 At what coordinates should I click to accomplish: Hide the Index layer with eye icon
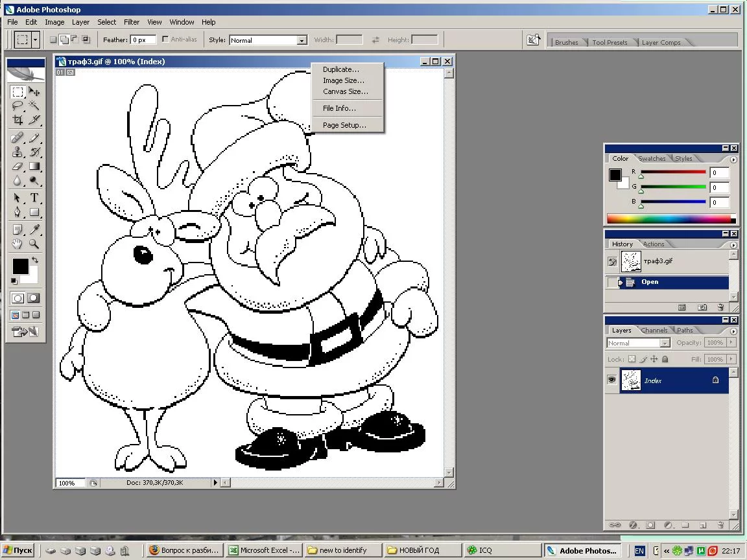coord(611,380)
